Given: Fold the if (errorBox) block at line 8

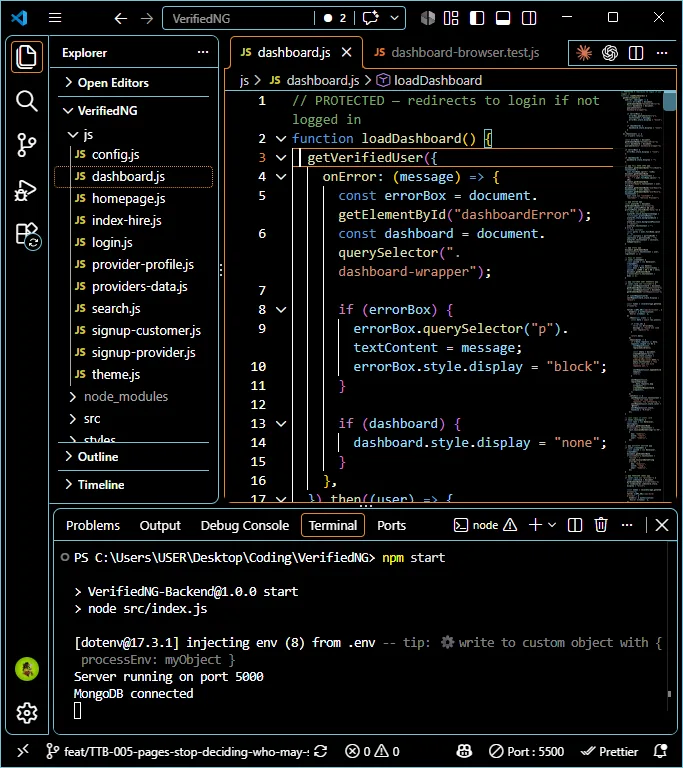Looking at the screenshot, I should point(281,310).
